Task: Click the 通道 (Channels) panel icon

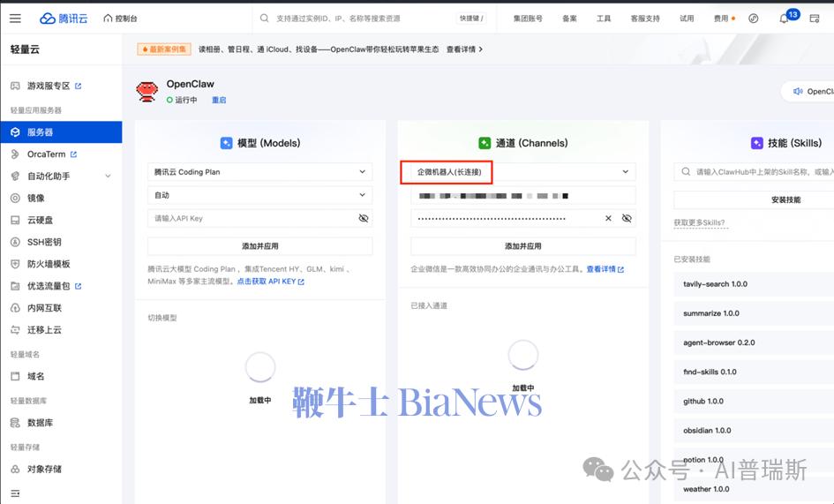Action: click(485, 143)
